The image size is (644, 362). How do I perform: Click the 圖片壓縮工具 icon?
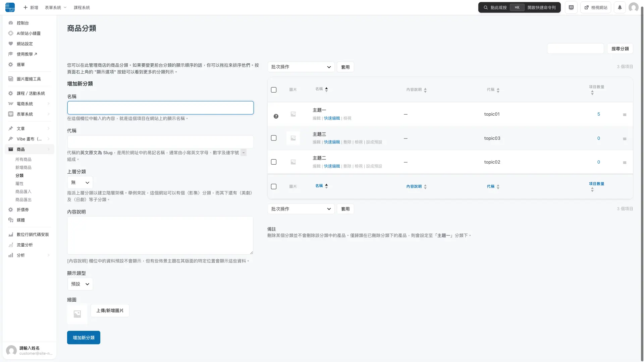[11, 79]
